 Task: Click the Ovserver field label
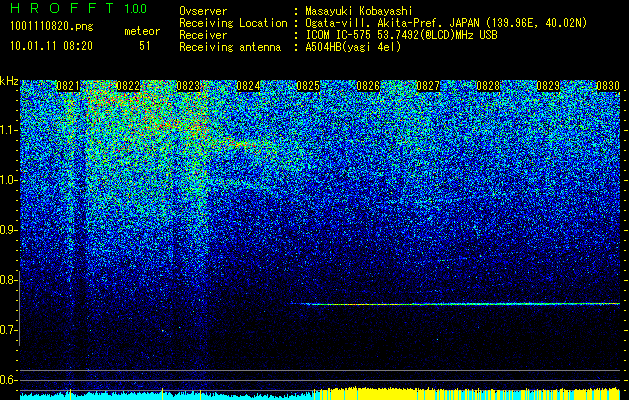(203, 11)
